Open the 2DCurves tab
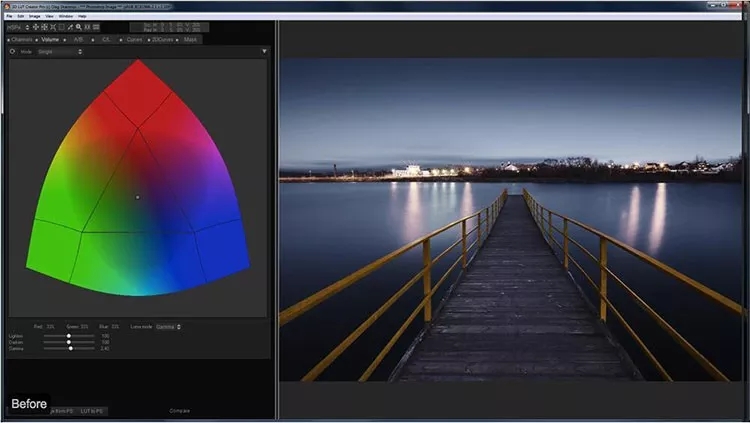 point(163,39)
